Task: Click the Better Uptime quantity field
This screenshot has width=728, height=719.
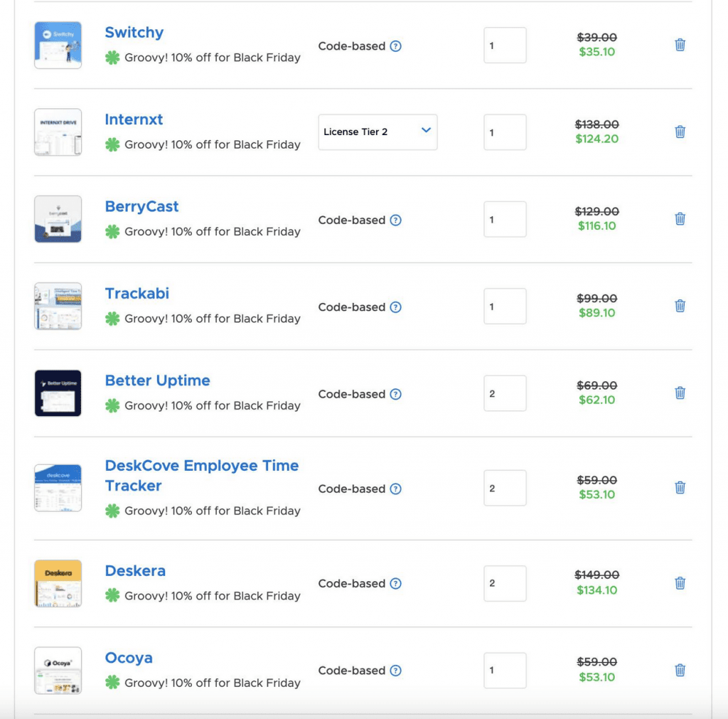Action: coord(505,393)
